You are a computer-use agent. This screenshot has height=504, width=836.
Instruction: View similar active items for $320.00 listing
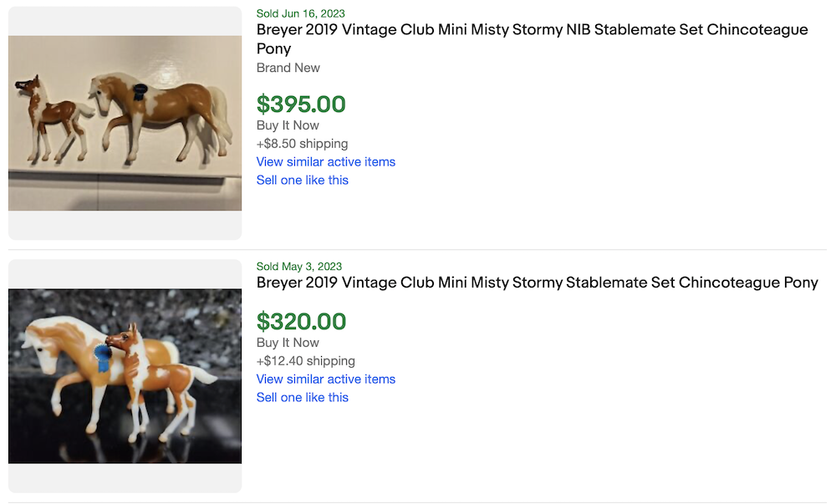pos(325,379)
